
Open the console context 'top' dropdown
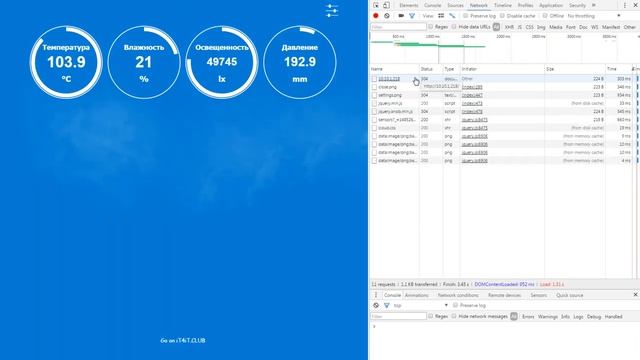point(420,305)
